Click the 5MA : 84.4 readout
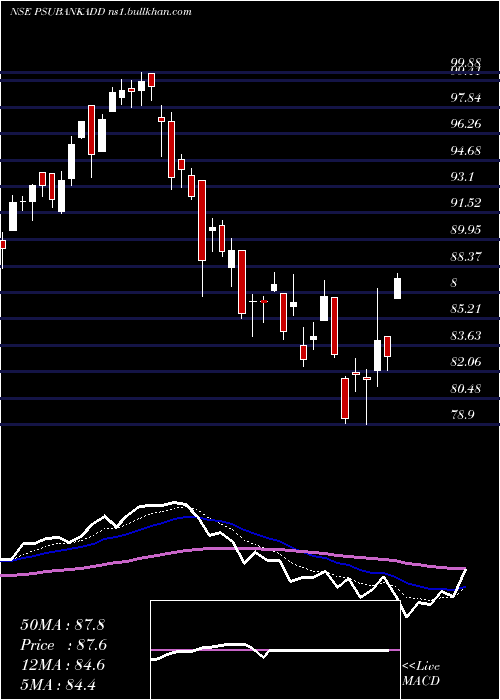Image resolution: width=500 pixels, height=700 pixels. pos(58,685)
